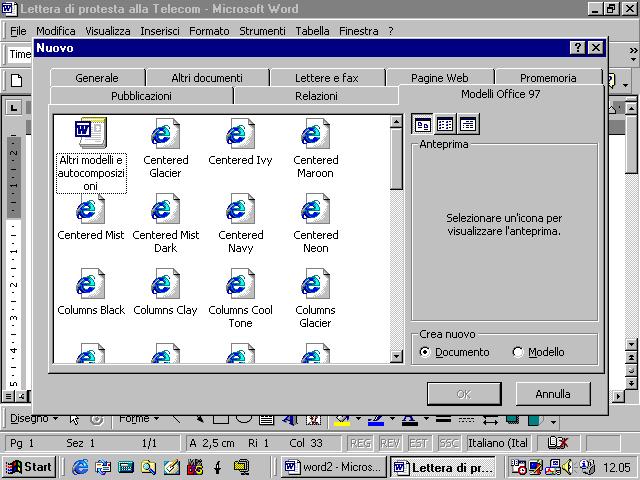Select the Columns Clay template
The image size is (640, 480).
[165, 292]
